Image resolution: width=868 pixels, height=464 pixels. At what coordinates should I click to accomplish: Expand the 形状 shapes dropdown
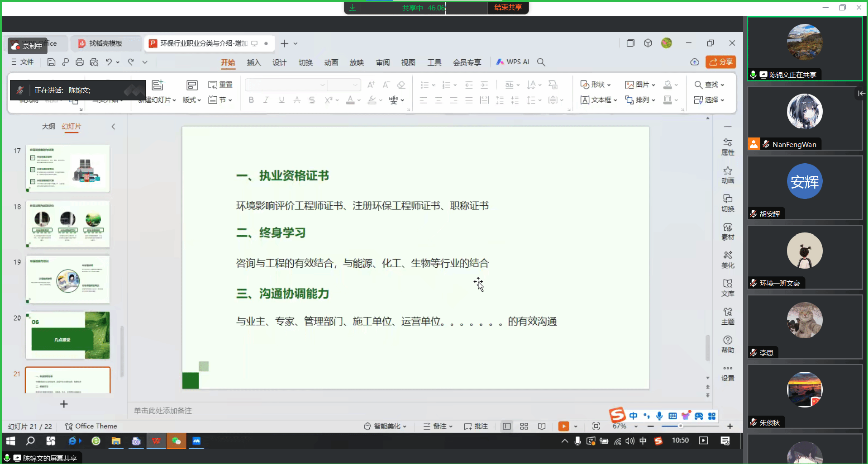coord(596,85)
